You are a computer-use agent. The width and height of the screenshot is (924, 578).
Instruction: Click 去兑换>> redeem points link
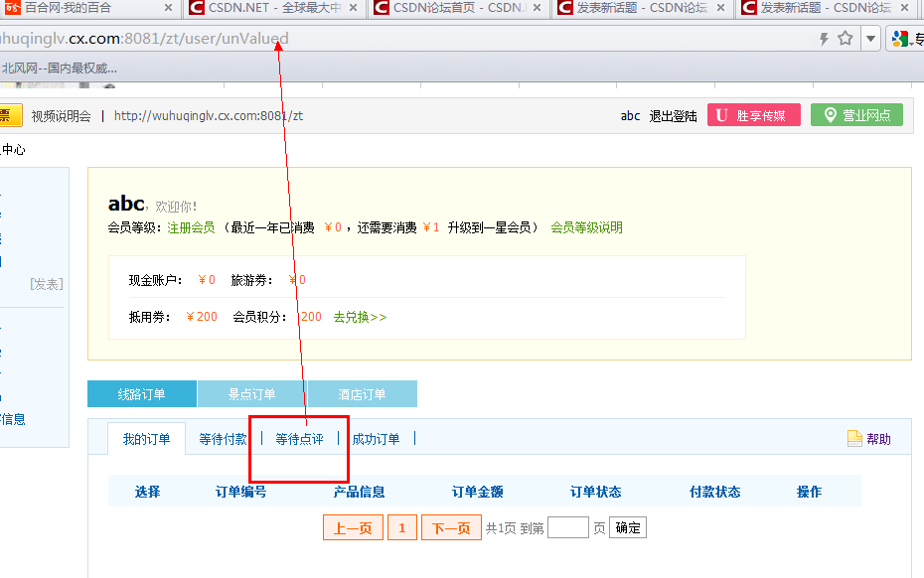point(360,317)
